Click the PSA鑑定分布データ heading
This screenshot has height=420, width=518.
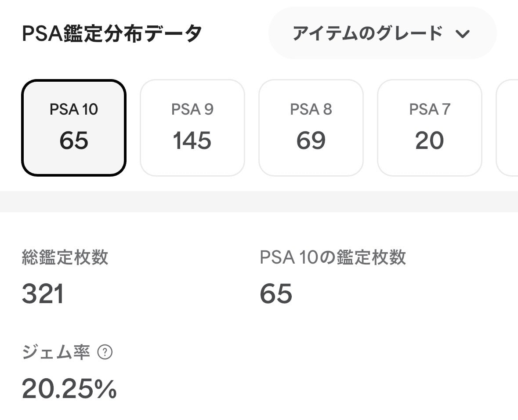coord(112,33)
